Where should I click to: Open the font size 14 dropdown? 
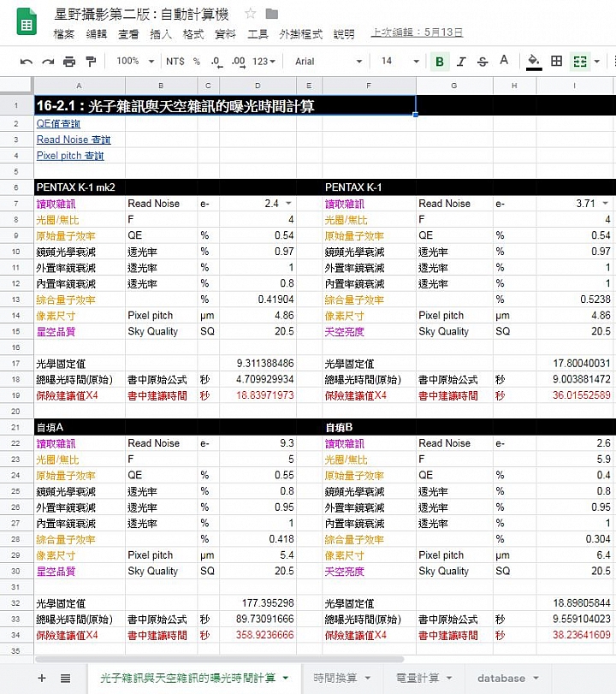400,61
